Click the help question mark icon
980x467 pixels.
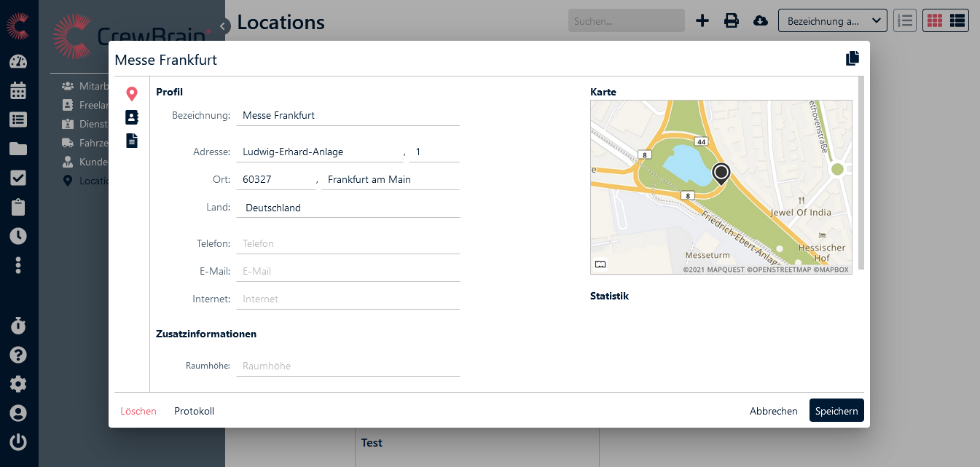[x=18, y=355]
